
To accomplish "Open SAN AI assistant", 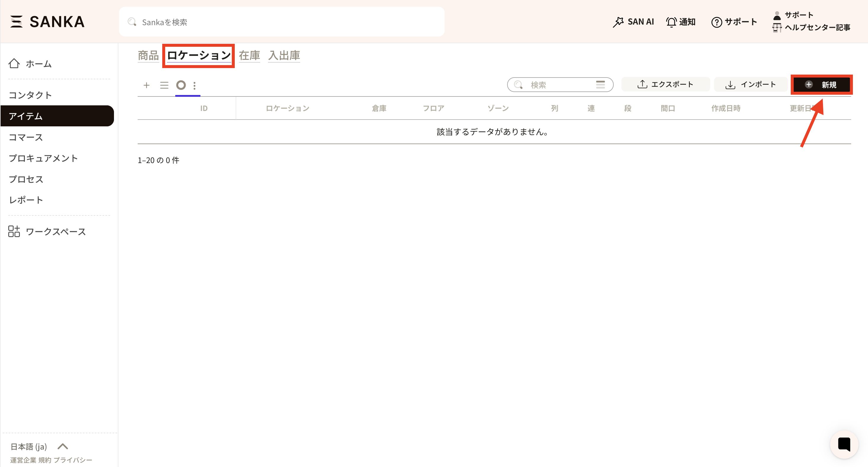I will [x=633, y=22].
